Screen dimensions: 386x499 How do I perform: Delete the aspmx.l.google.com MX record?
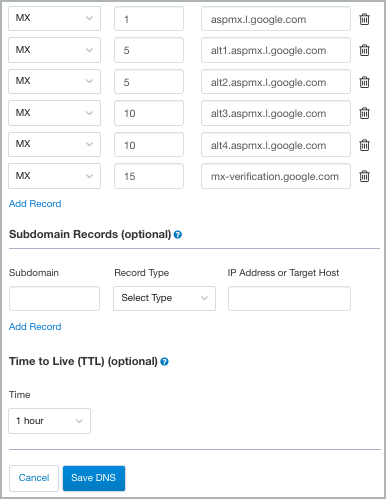click(x=364, y=19)
